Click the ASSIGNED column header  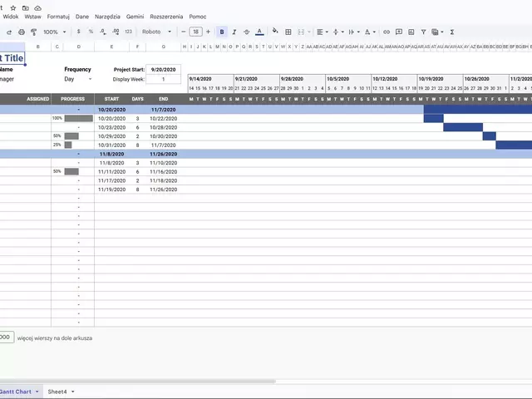tap(38, 99)
